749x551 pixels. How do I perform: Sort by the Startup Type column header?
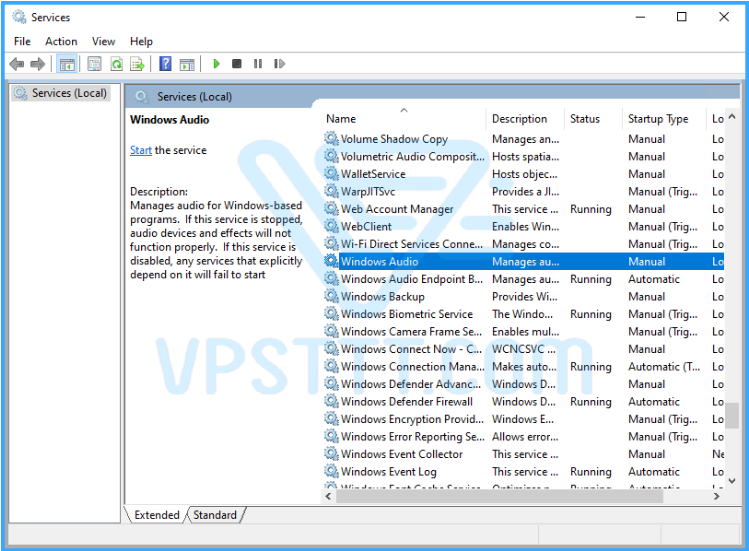[x=664, y=119]
